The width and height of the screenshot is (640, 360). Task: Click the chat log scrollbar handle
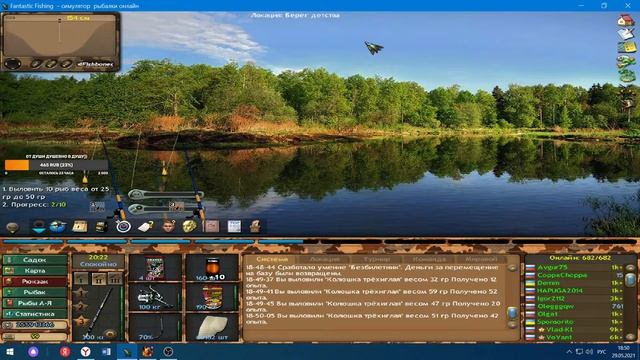512,313
